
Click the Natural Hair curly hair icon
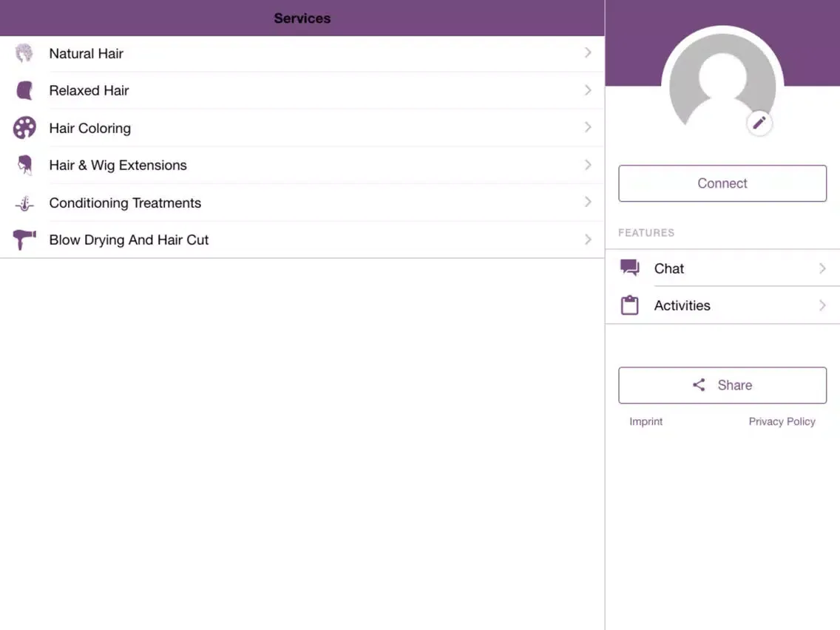tap(24, 53)
